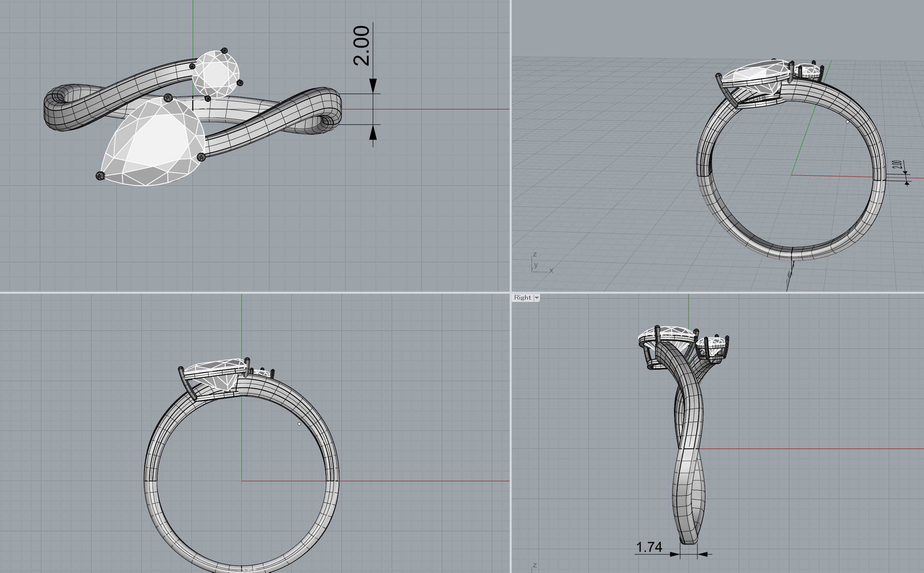Image resolution: width=924 pixels, height=573 pixels.
Task: Click the Perspective viewport world axes icon
Action: coord(541,263)
